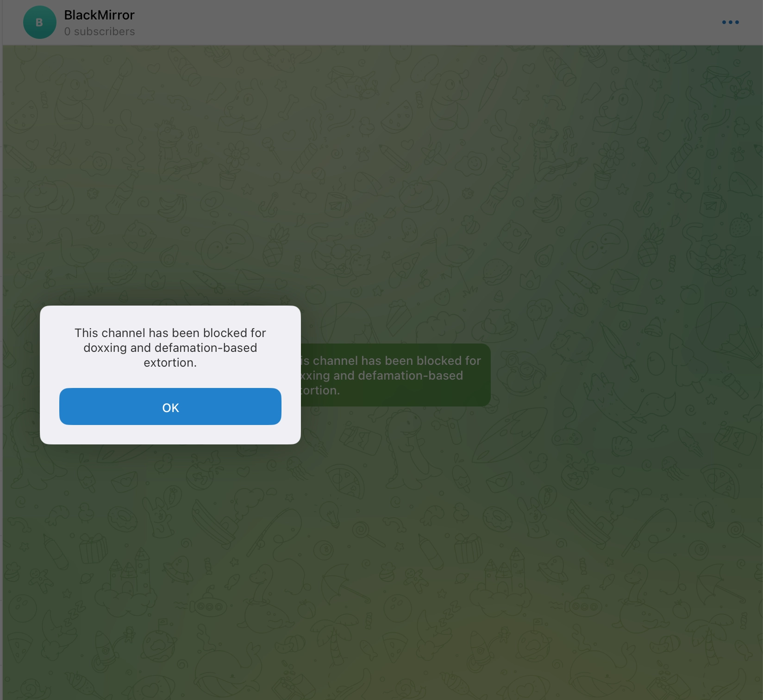This screenshot has width=763, height=700.
Task: Click OK to dismiss the blocked dialog
Action: pos(170,406)
